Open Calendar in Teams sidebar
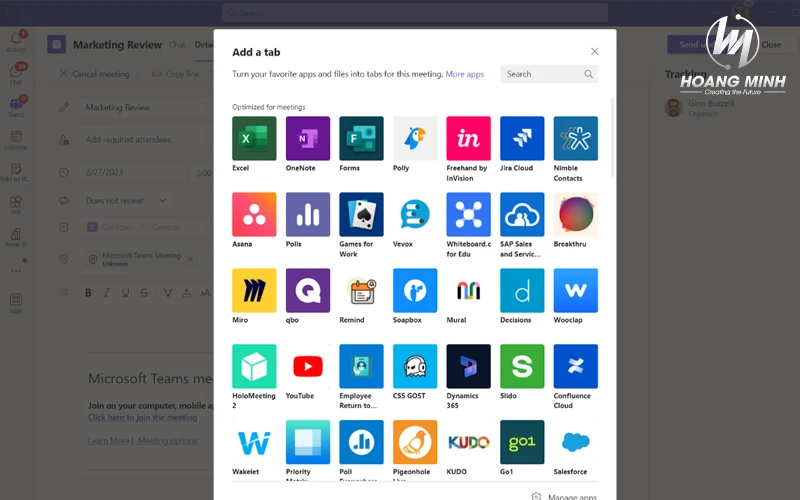The image size is (800, 500). coord(16,139)
